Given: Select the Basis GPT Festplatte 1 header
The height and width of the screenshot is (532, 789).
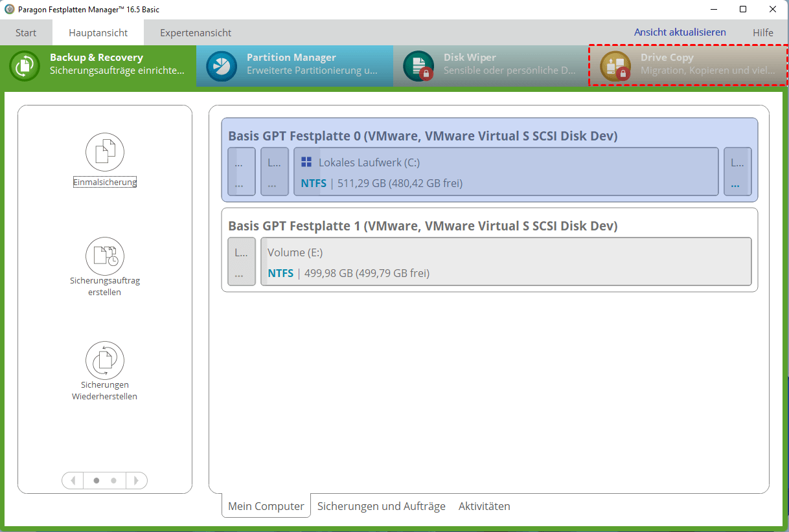Looking at the screenshot, I should (423, 226).
